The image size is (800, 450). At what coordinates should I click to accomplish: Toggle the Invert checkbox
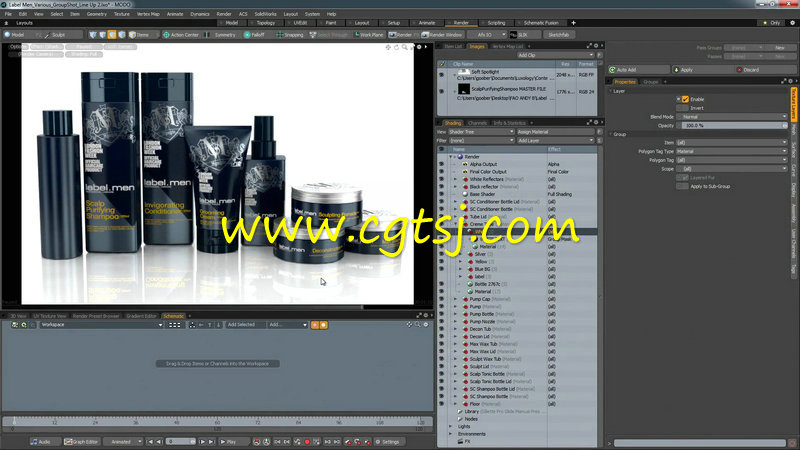[682, 108]
